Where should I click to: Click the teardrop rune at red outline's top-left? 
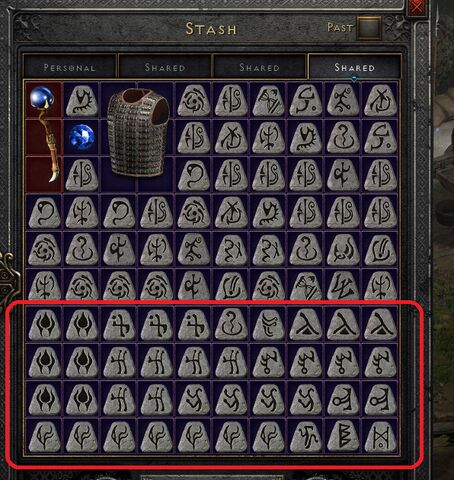pos(45,324)
